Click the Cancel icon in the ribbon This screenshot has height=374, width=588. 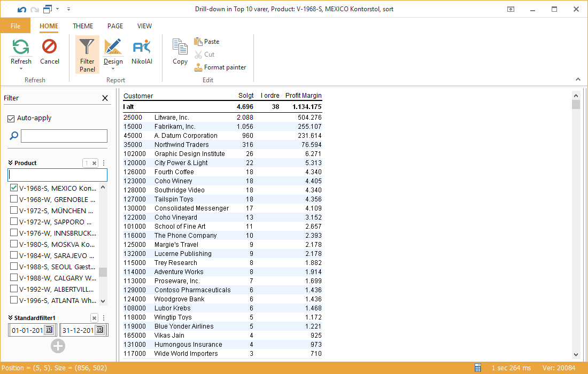coord(50,47)
